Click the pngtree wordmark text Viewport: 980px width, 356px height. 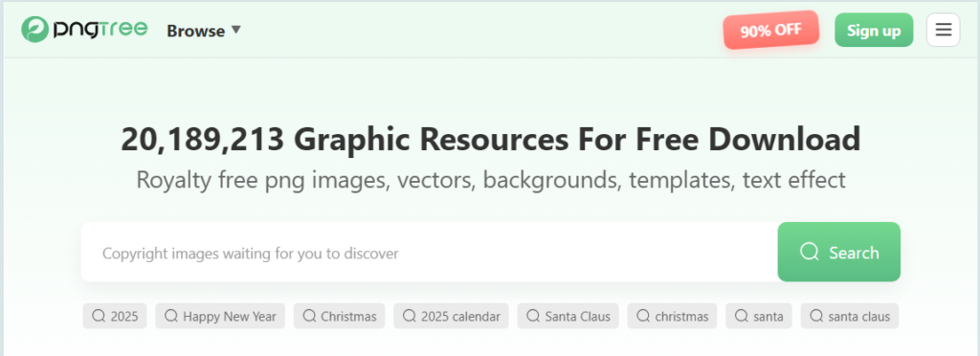[x=100, y=30]
